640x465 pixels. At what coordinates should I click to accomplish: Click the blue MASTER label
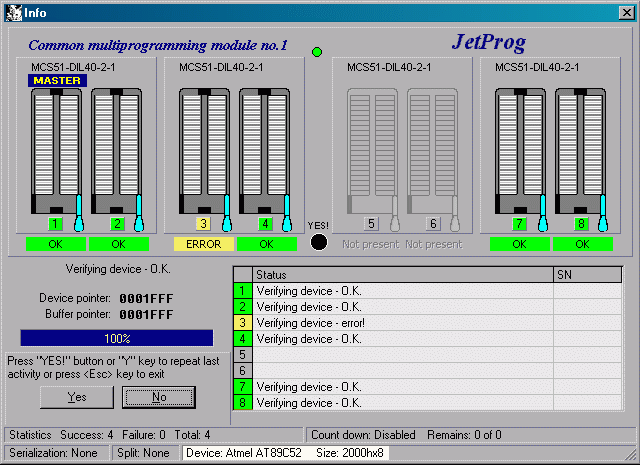point(57,80)
